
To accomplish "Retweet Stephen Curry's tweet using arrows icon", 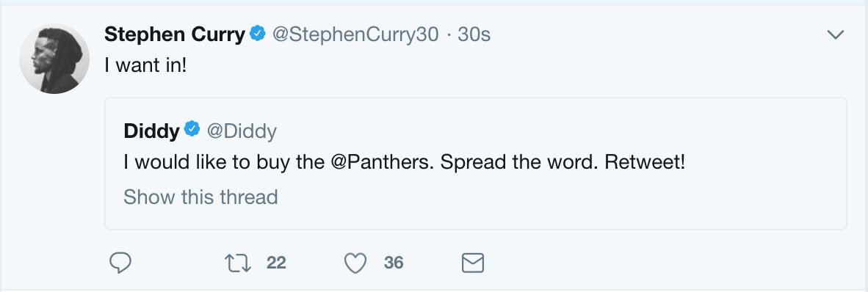I will point(237,263).
